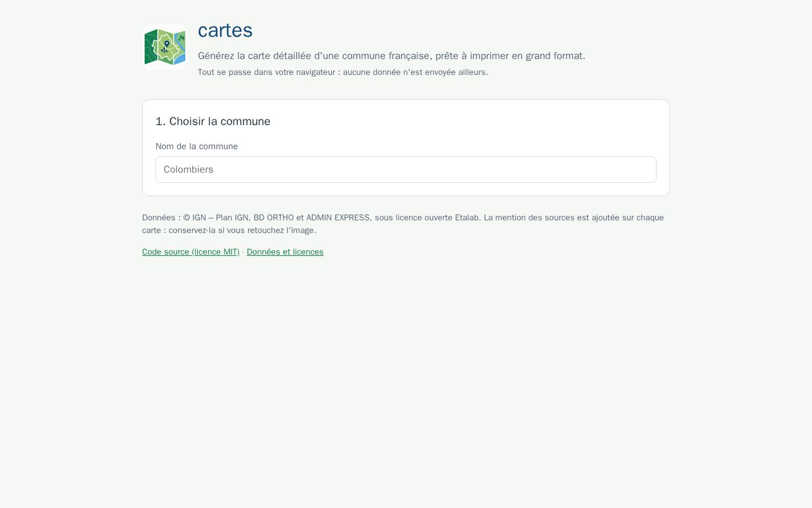Click the "1. Choisir la commune" heading

(213, 121)
